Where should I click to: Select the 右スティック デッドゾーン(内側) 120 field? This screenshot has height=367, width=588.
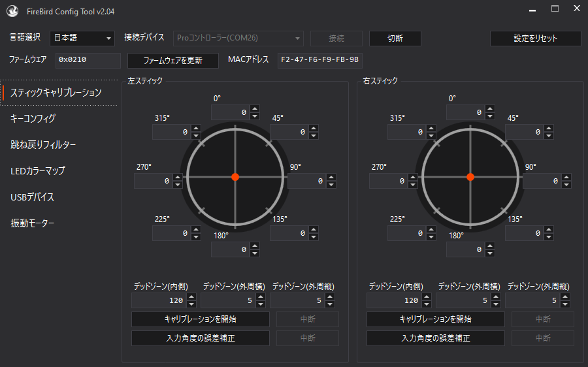pyautogui.click(x=395, y=300)
